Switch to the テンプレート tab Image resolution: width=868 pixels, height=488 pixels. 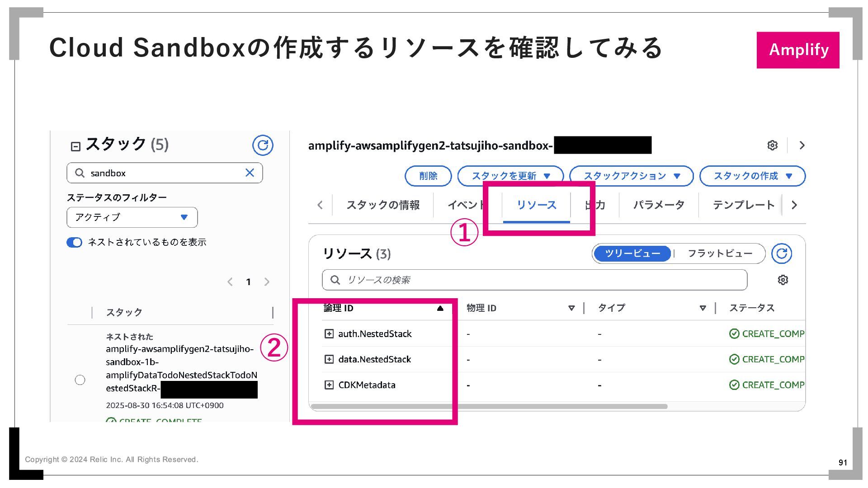[x=744, y=205]
